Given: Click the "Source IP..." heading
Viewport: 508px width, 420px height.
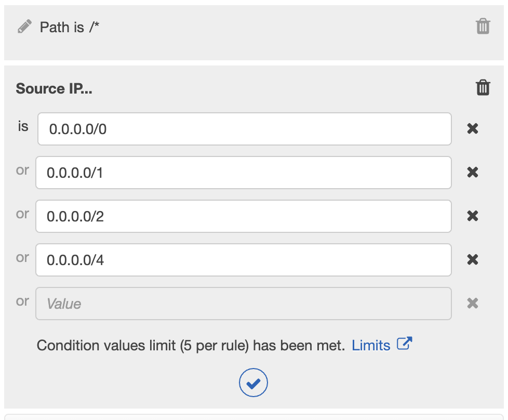Looking at the screenshot, I should [x=54, y=88].
